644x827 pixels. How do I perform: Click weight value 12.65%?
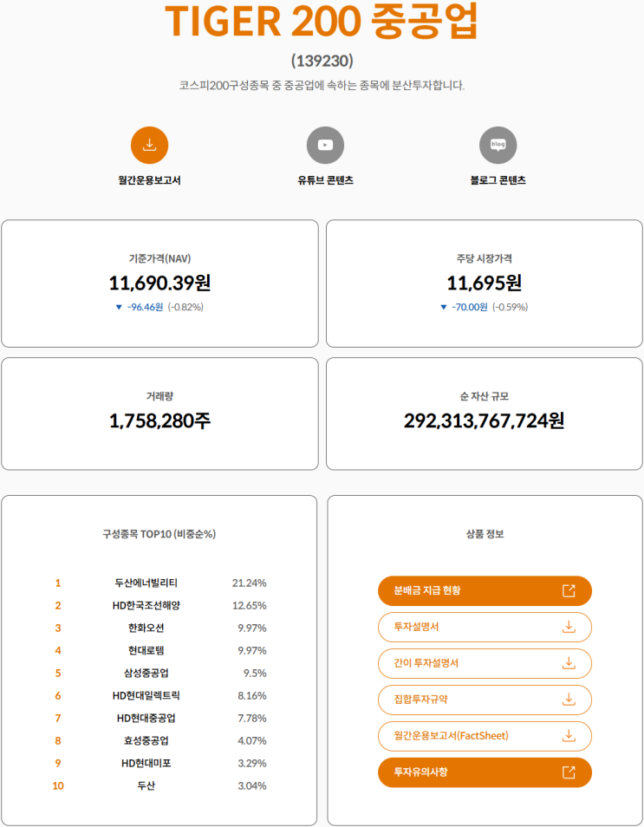(249, 605)
